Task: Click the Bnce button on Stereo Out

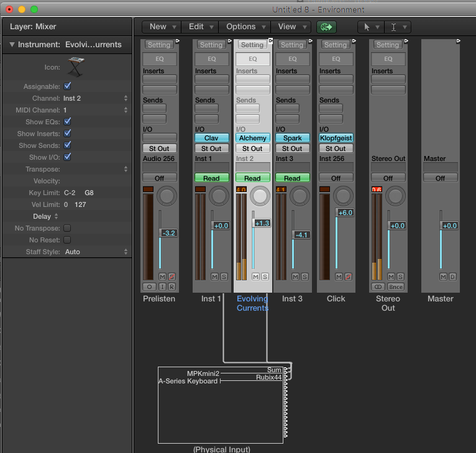Action: point(396,286)
